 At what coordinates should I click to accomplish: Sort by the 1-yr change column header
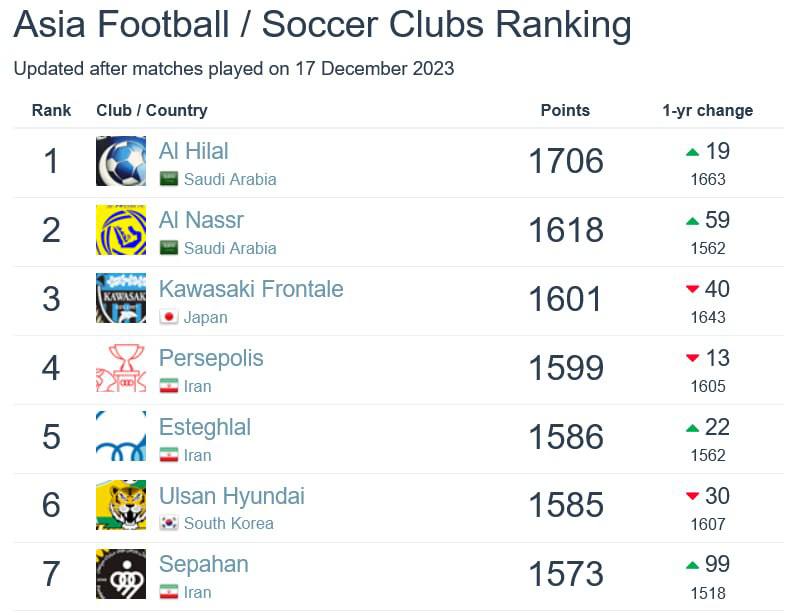[707, 110]
